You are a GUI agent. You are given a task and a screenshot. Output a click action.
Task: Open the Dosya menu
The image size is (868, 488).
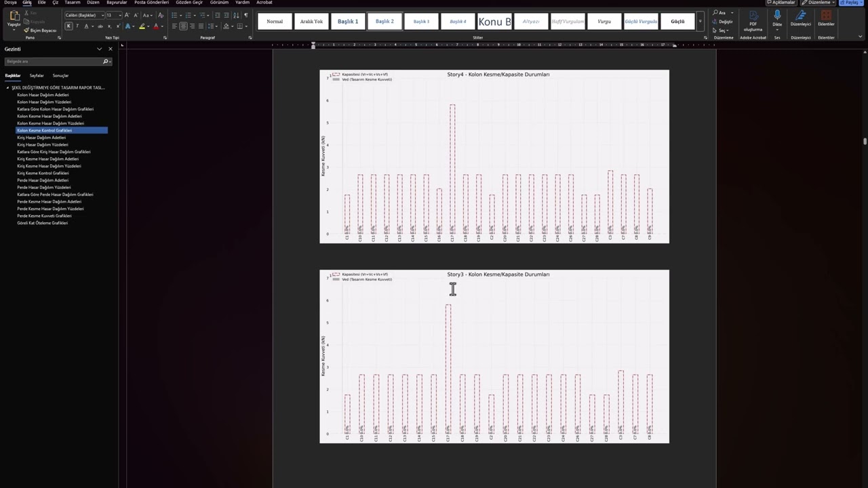pos(10,3)
